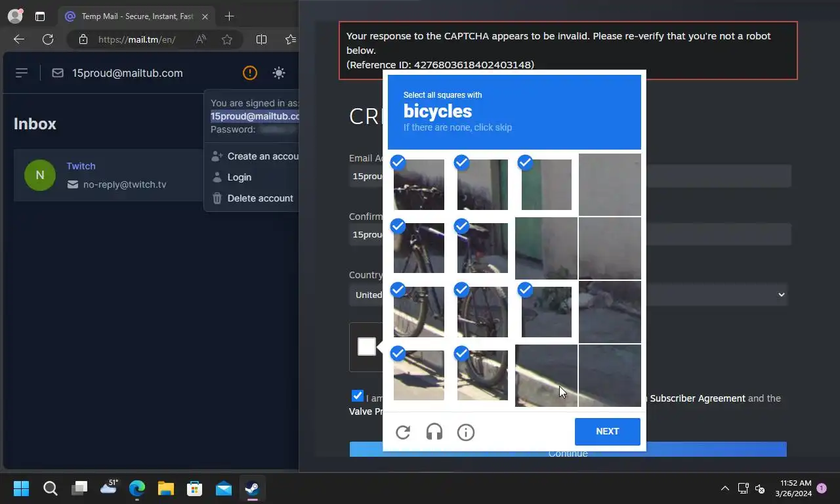Open File Explorer from taskbar
Screen dimensions: 840x504
point(166,488)
